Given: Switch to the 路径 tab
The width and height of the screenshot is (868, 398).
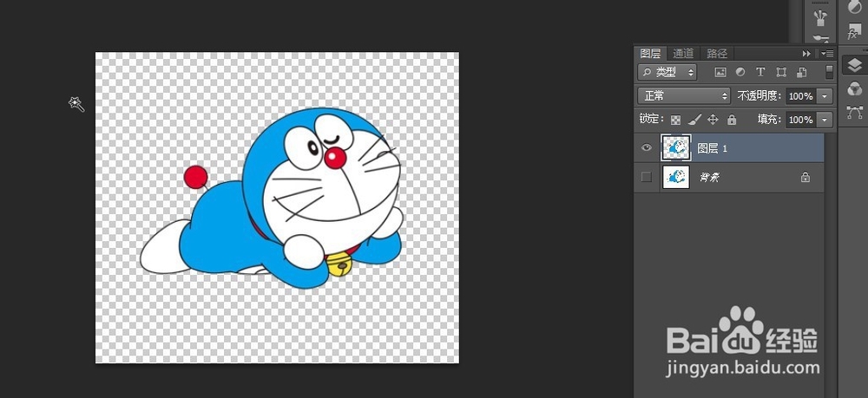Looking at the screenshot, I should pyautogui.click(x=717, y=54).
